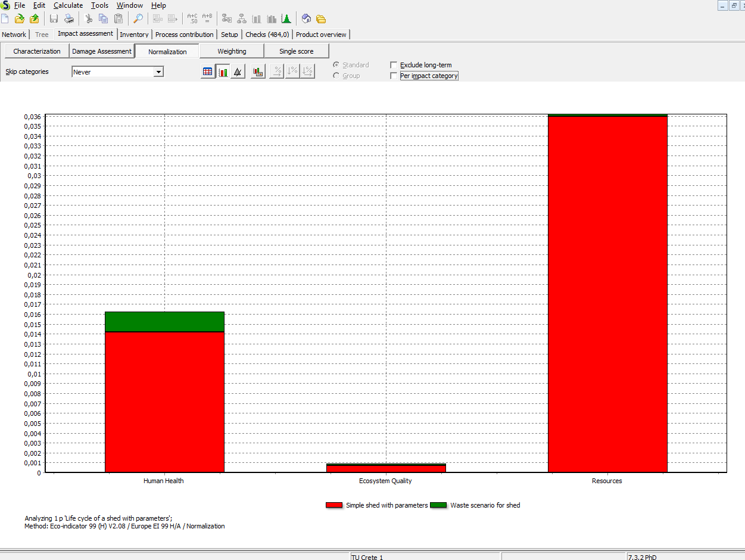Click the SimaPro application logo icon
This screenshot has width=745, height=560.
point(5,5)
